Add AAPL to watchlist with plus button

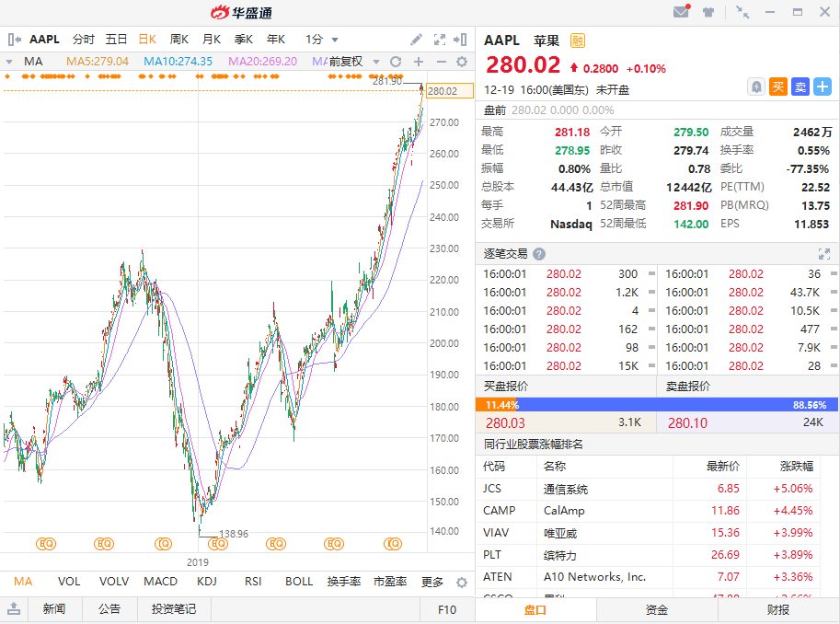click(823, 87)
